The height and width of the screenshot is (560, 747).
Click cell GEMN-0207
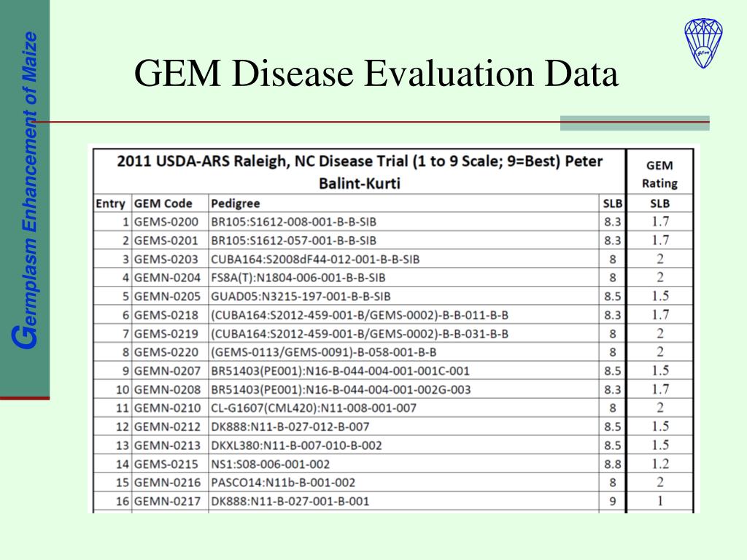click(x=167, y=370)
